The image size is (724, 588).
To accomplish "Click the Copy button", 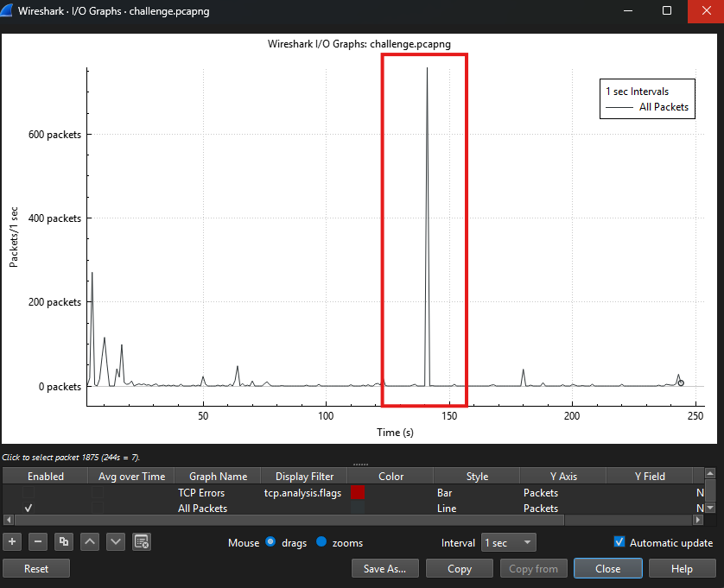I will (460, 568).
